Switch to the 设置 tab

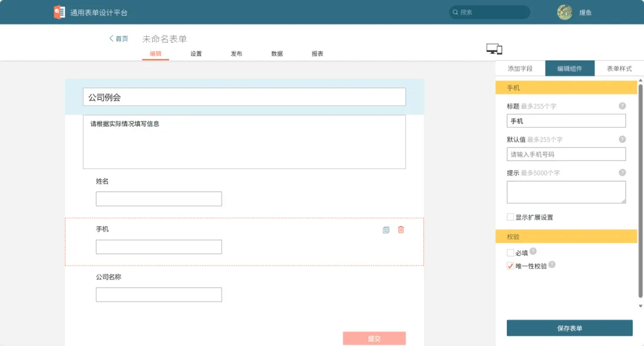(196, 54)
